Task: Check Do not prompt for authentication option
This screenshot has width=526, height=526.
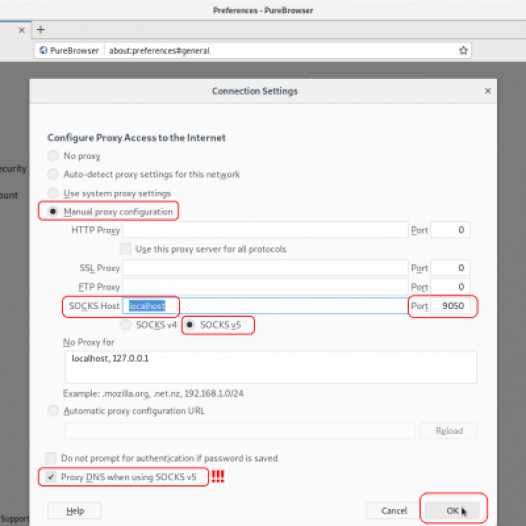Action: click(51, 458)
